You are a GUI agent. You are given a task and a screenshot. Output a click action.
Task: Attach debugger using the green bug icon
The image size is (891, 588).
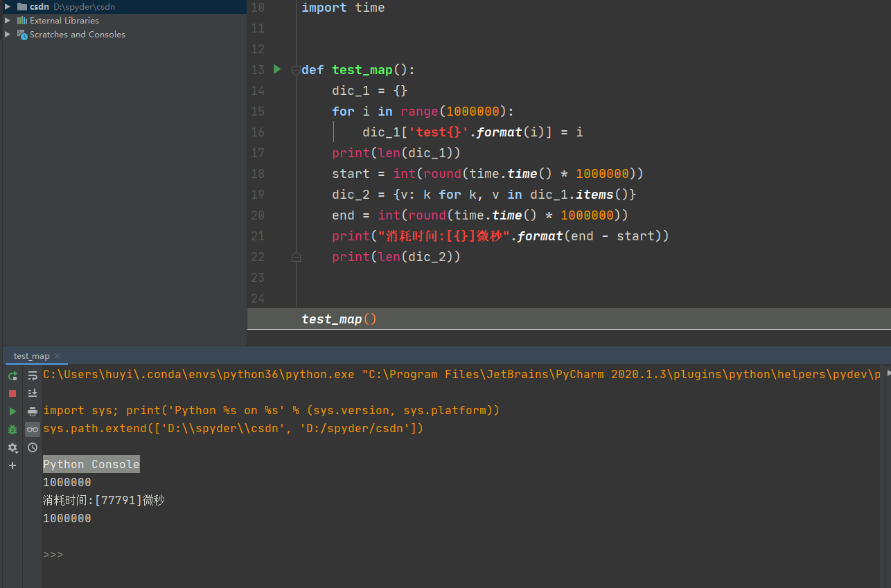click(x=12, y=429)
